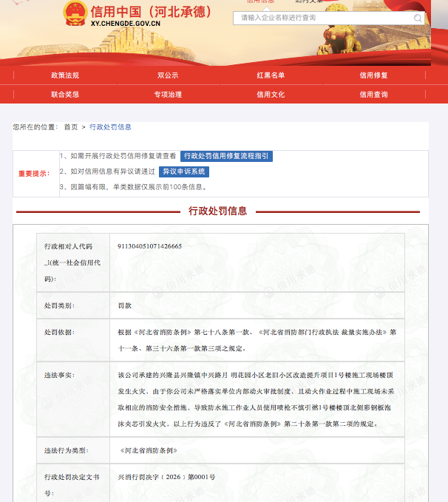Open the 双公示 menu
Viewport: 448px width, 502px height.
point(168,75)
